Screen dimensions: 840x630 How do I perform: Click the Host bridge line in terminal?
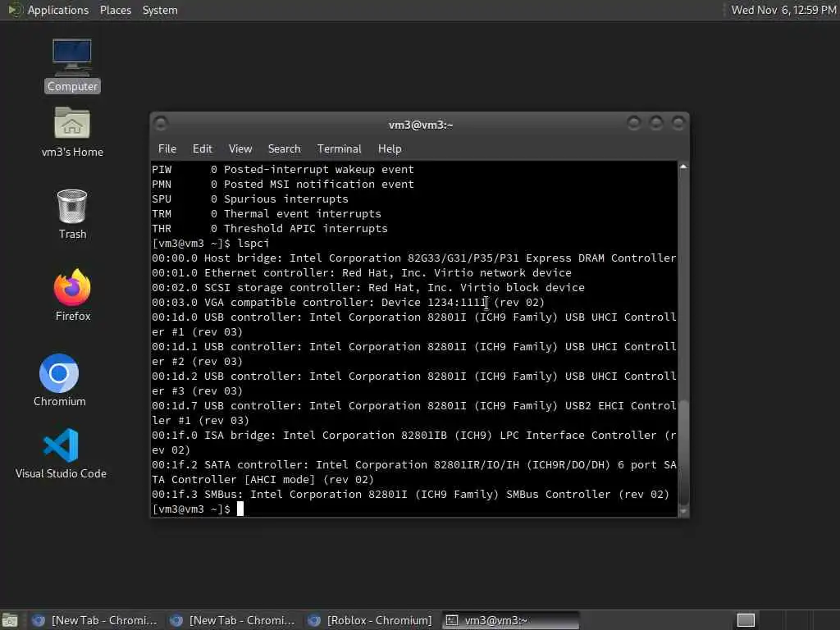pos(413,258)
